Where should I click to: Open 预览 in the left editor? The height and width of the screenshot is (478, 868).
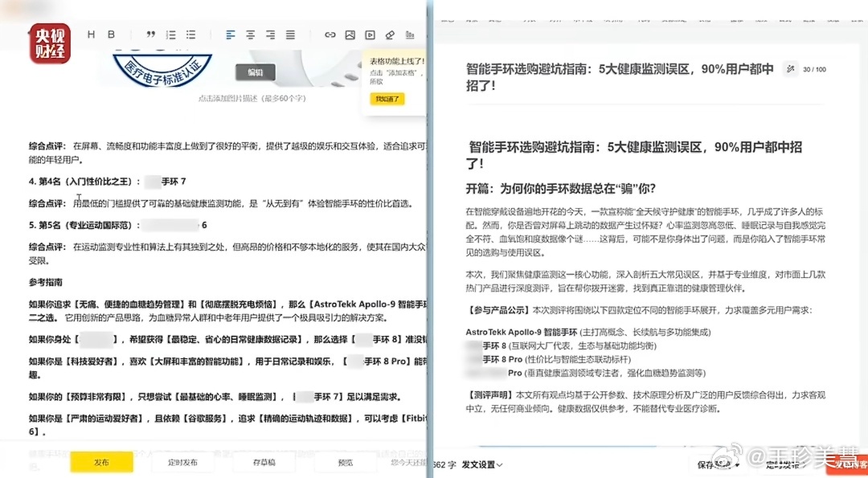pos(346,463)
